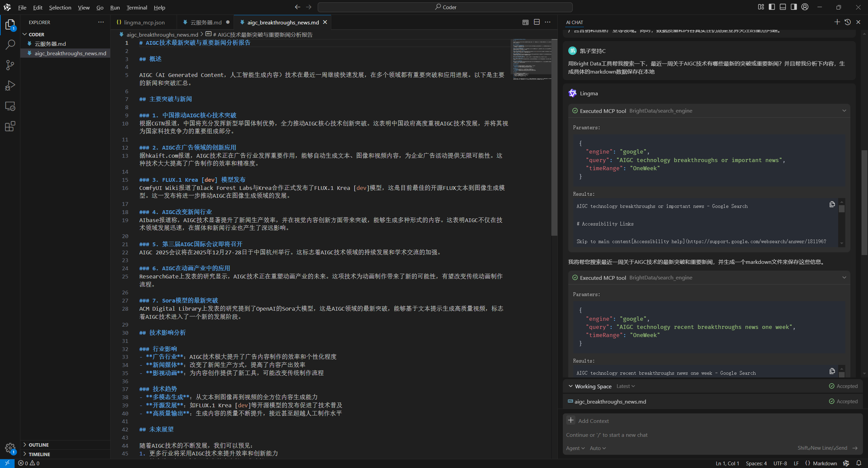Toggle Primary Side Bar visibility
Viewport: 868px width, 468px height.
click(x=772, y=7)
